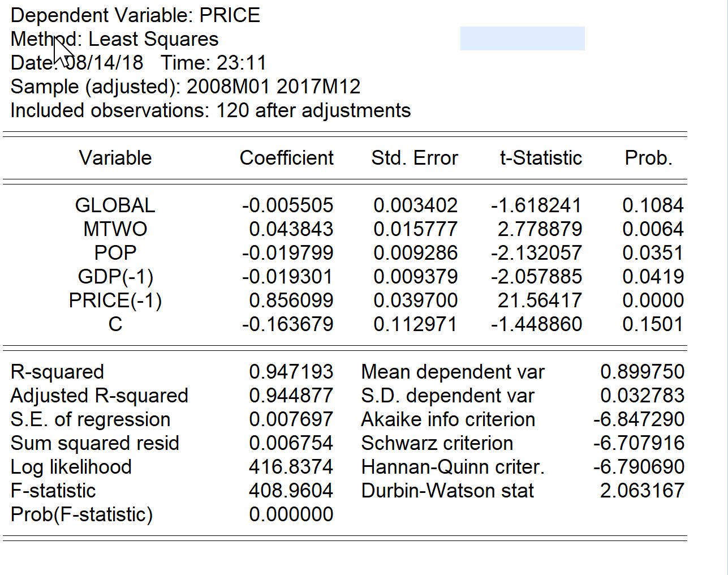The width and height of the screenshot is (728, 575).
Task: Select the constant C row label
Action: tap(115, 324)
